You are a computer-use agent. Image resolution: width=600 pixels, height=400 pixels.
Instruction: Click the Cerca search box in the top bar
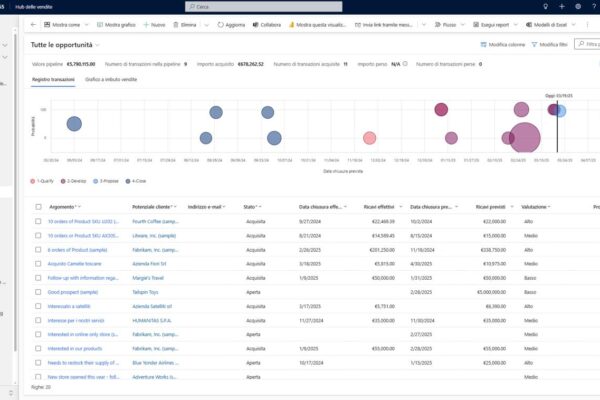point(264,7)
